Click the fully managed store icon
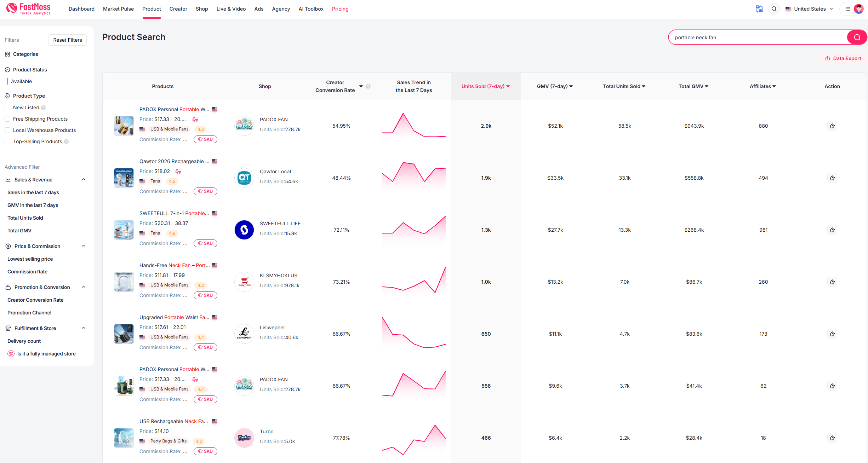The image size is (868, 463). click(x=11, y=354)
